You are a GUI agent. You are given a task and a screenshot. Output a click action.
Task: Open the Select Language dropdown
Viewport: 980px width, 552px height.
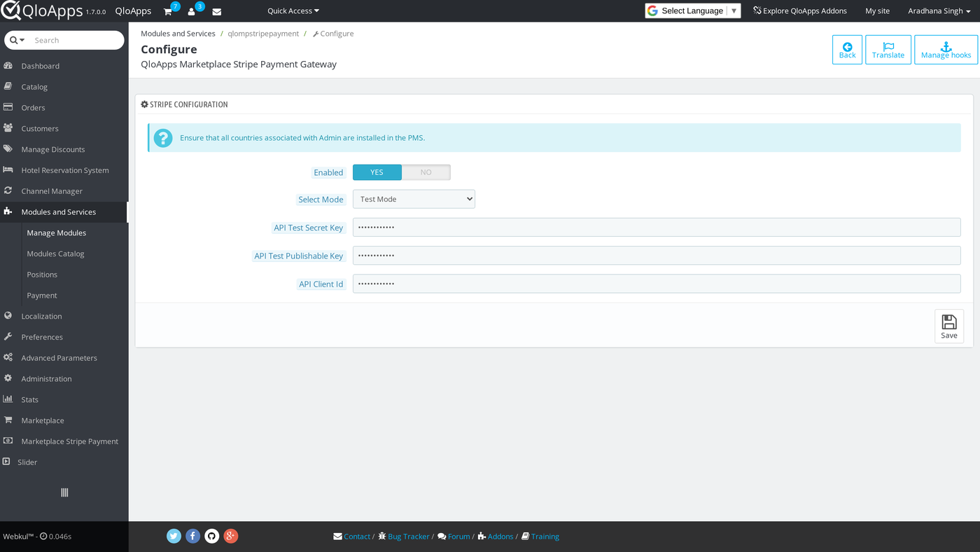click(x=693, y=11)
